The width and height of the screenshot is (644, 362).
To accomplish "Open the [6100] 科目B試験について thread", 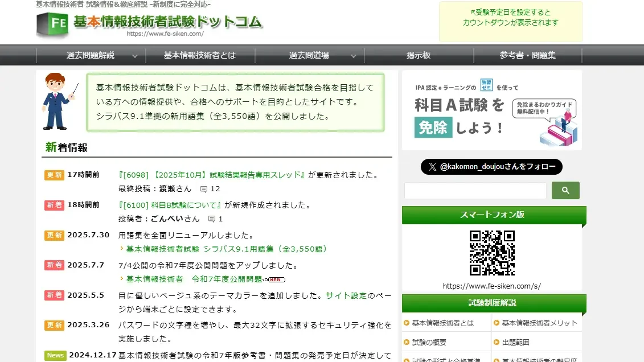I will (x=170, y=205).
